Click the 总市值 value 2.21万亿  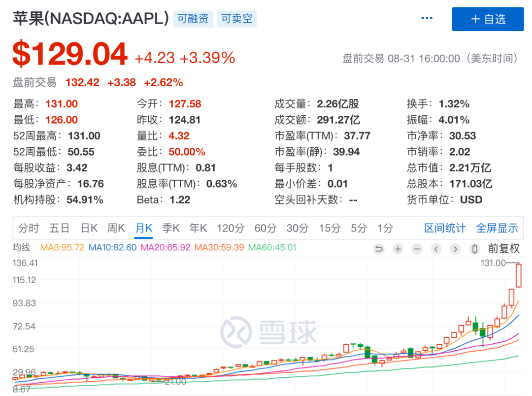point(470,167)
